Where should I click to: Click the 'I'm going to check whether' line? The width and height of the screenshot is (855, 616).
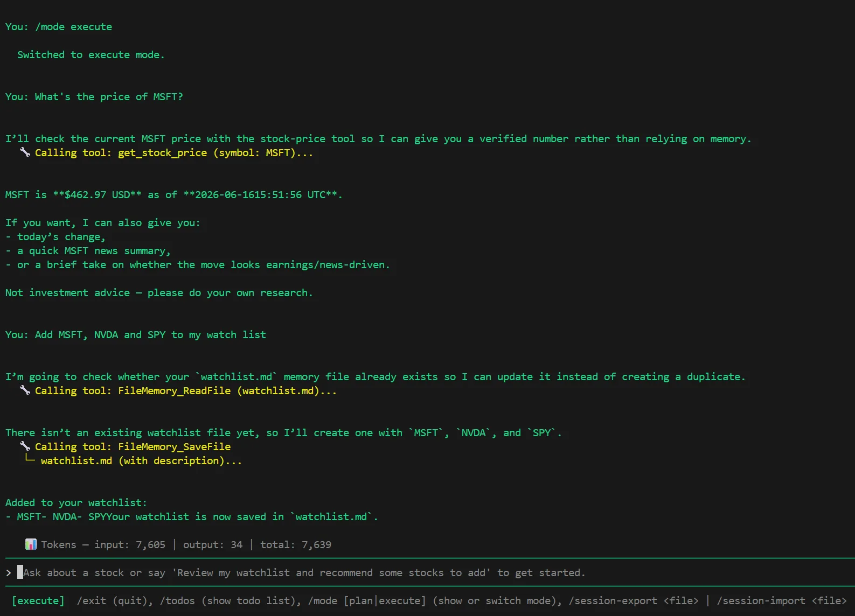[x=376, y=376]
